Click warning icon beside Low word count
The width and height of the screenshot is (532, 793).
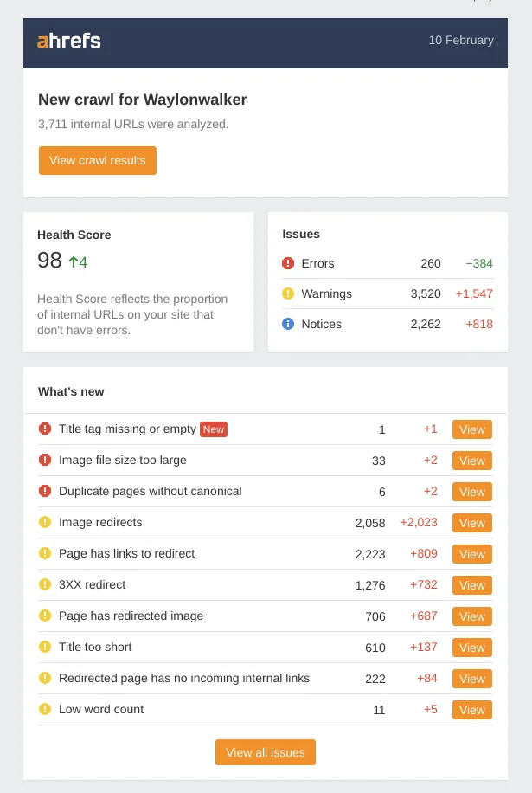coord(45,709)
